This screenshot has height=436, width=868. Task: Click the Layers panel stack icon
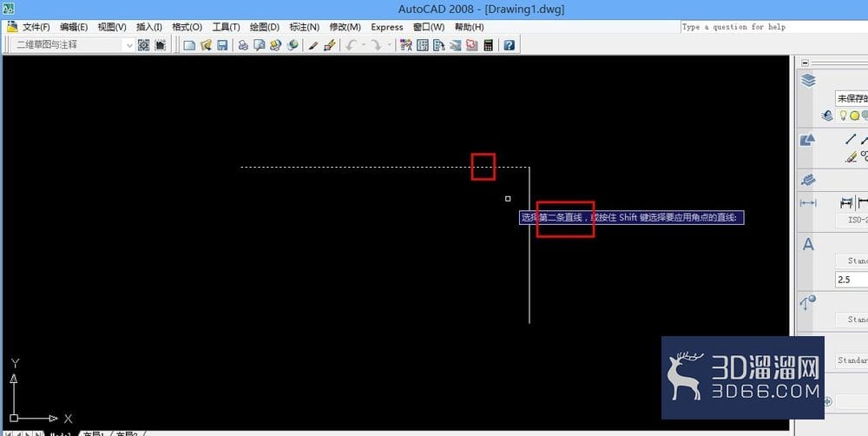[x=808, y=81]
